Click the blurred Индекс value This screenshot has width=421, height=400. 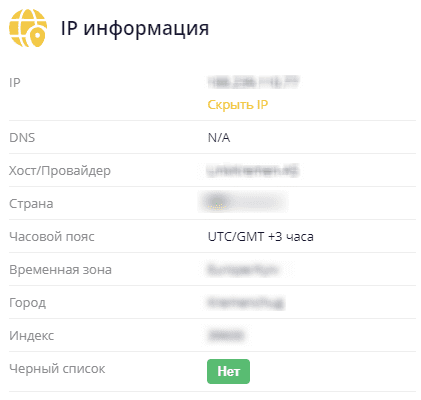click(226, 335)
